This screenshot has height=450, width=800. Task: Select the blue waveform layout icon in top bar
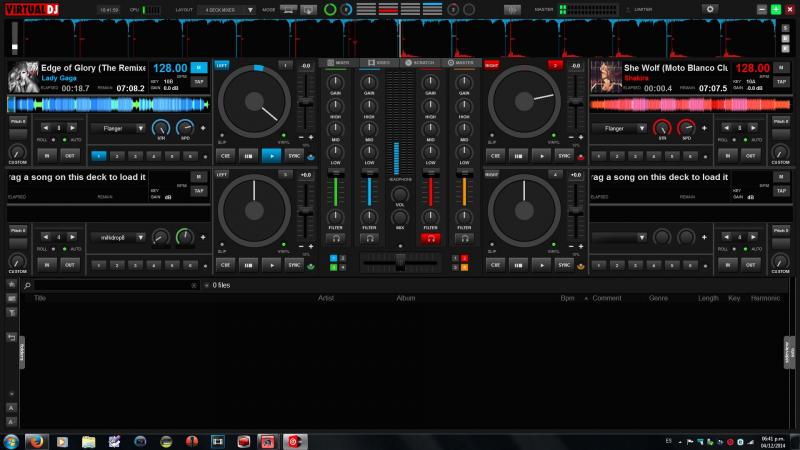click(x=432, y=9)
